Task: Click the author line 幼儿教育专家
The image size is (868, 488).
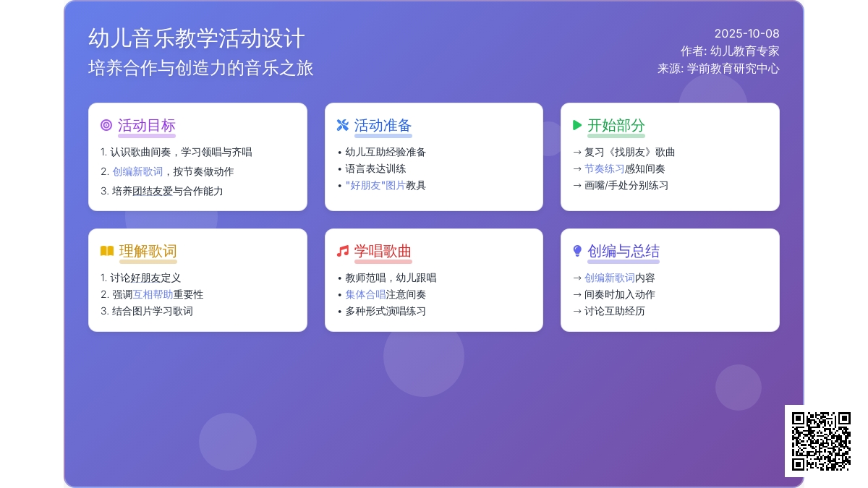Action: coord(744,51)
